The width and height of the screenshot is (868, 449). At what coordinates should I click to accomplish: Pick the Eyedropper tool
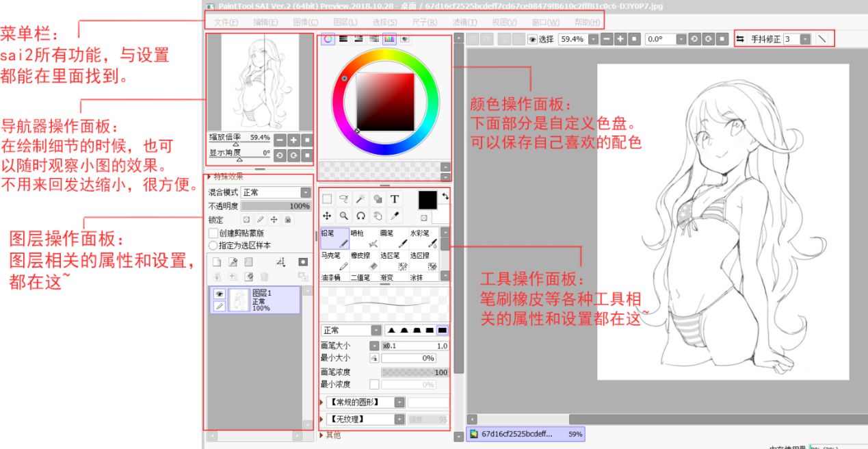(395, 216)
